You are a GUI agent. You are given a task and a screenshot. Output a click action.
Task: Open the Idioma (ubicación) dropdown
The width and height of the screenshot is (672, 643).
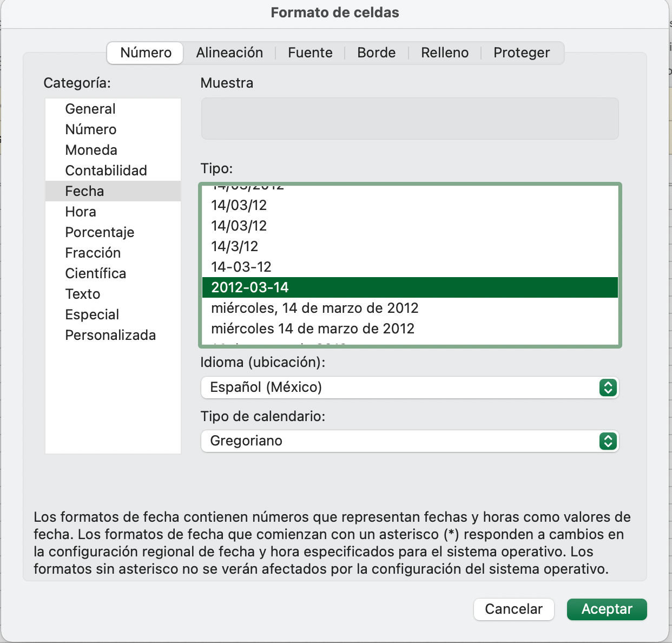(409, 388)
